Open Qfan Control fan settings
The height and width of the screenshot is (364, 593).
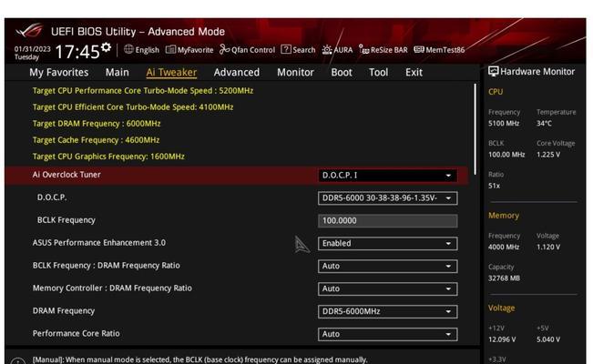click(x=248, y=49)
